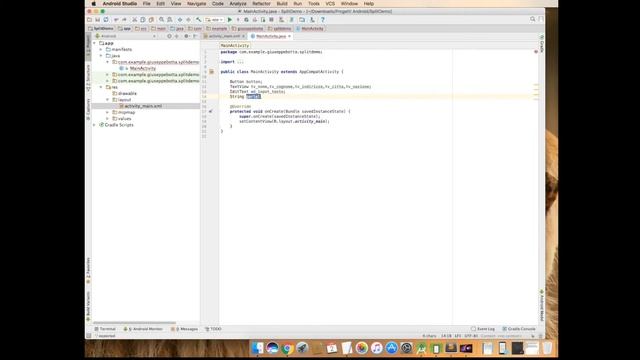Click the Debug app bug icon
Screen dimensions: 640x360
pos(246,20)
